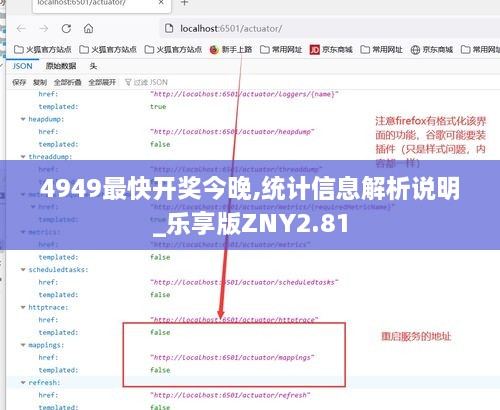Switch to the JSON viewer tab
Viewport: 500px width, 410px height.
[22, 66]
